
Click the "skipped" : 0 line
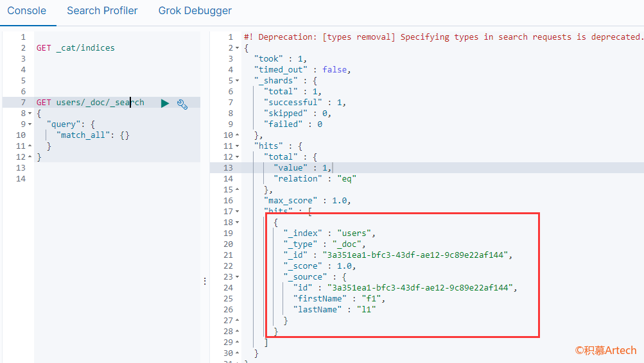(297, 114)
